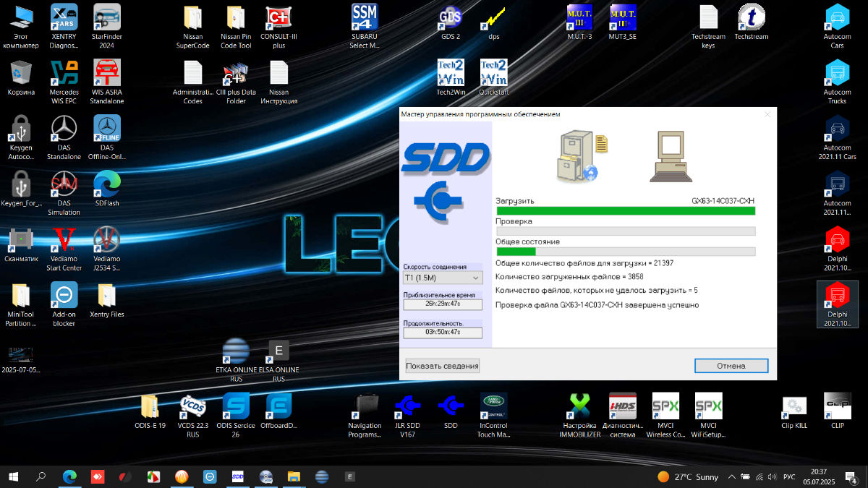The width and height of the screenshot is (868, 488).
Task: Launch M.U.T.-3 shortcut
Action: point(579,22)
